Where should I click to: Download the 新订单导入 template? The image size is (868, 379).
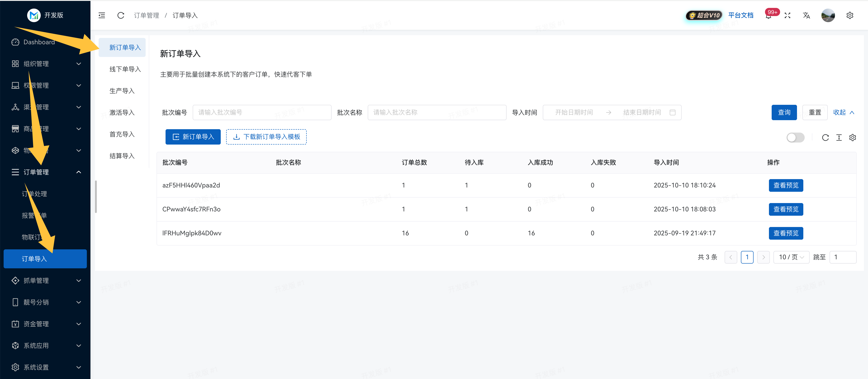click(266, 137)
